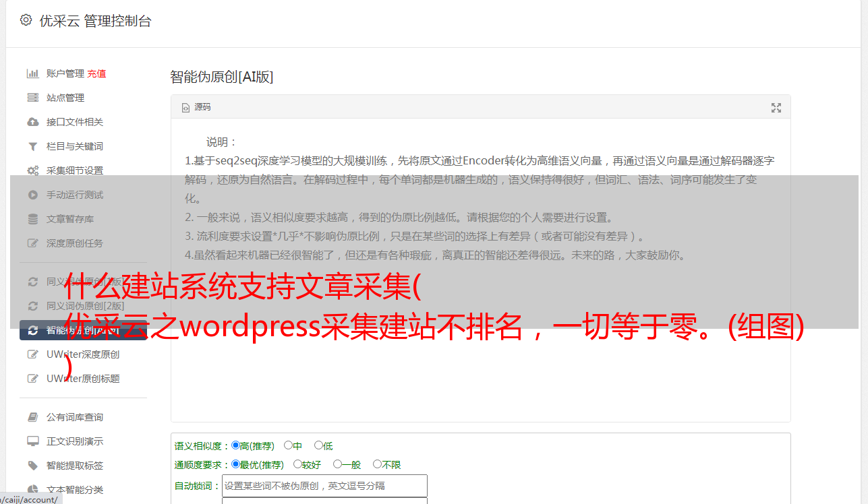The image size is (868, 504).
Task: Select 高(推荐) for 语义相似度
Action: click(235, 445)
